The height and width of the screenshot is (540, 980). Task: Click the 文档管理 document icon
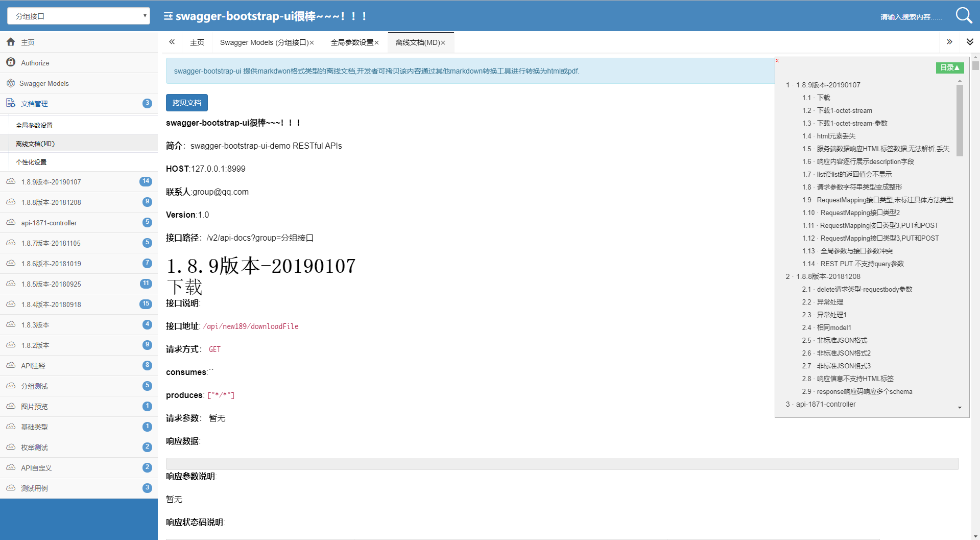click(x=11, y=103)
